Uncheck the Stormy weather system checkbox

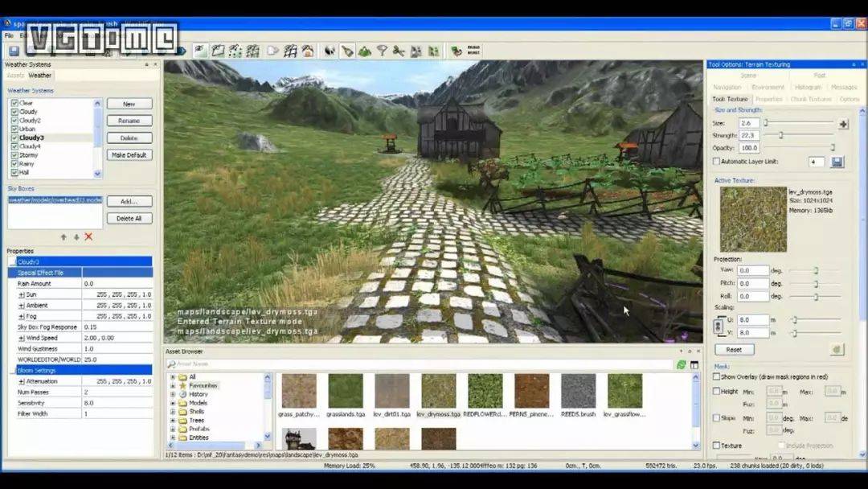click(14, 155)
